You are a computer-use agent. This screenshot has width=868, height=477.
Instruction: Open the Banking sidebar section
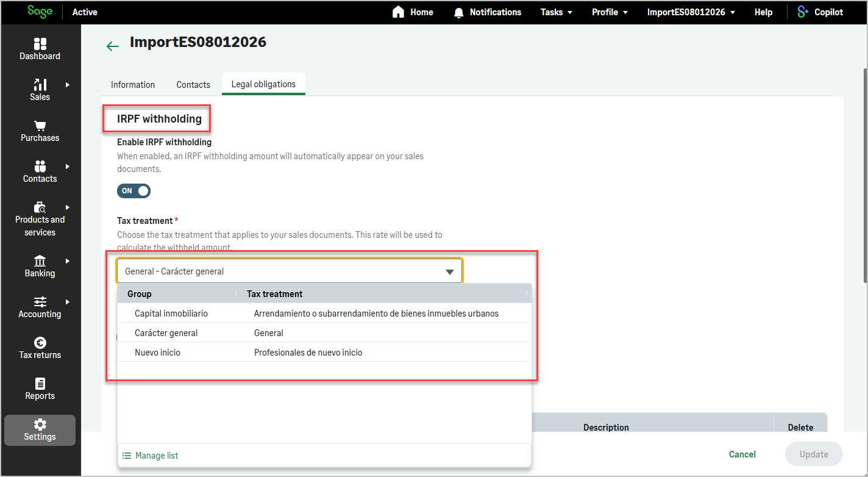[x=40, y=267]
